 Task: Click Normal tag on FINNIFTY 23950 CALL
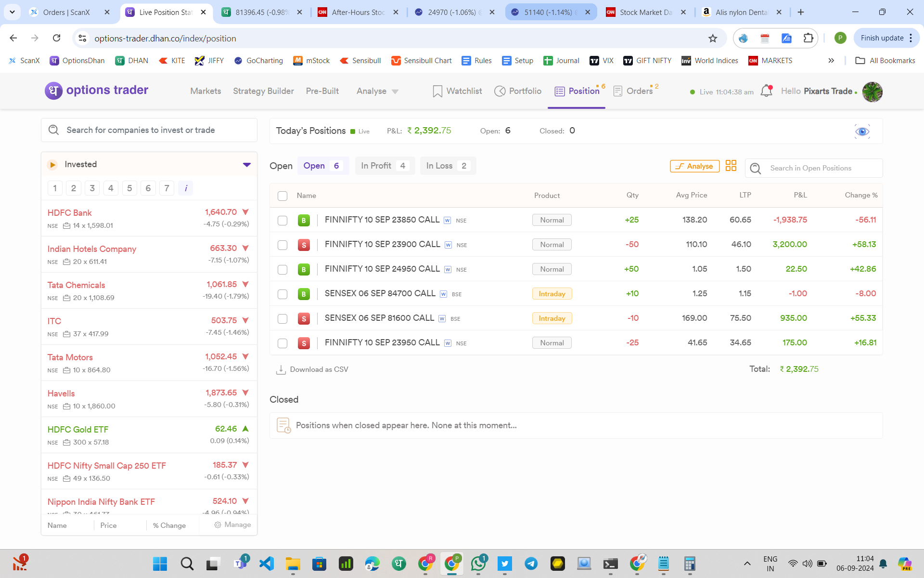552,343
